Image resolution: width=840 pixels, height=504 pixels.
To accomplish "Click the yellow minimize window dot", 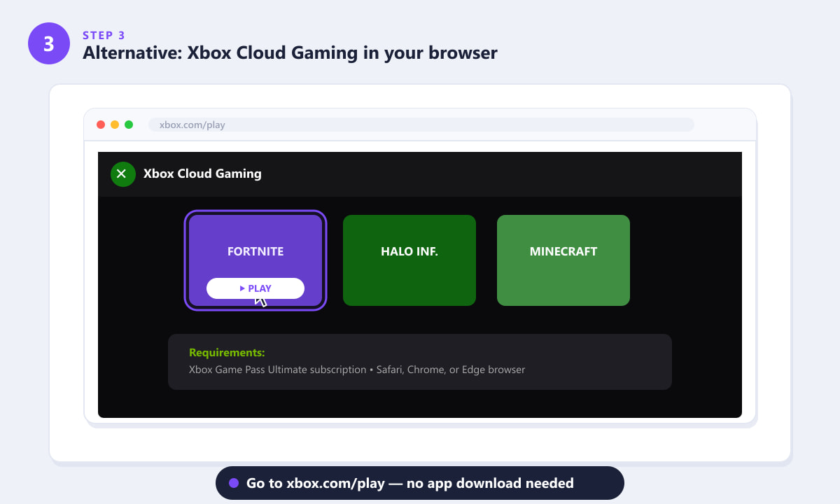I will point(115,125).
